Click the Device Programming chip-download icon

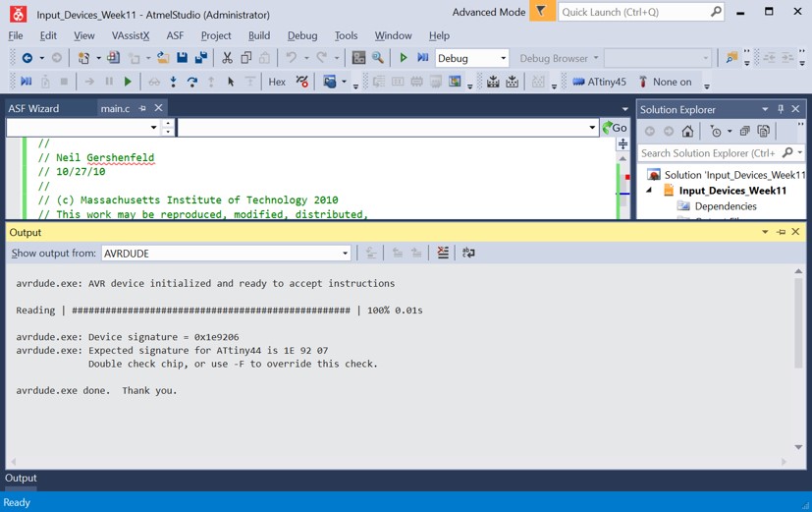point(493,82)
